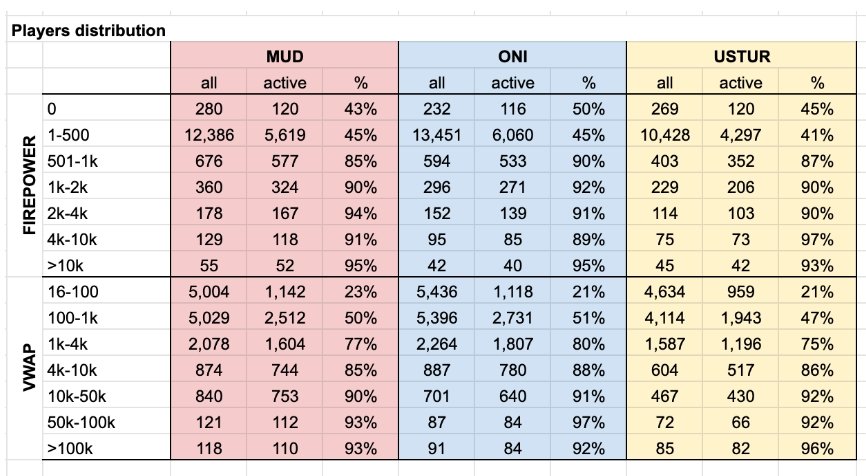Click the active column header under MUD

284,83
